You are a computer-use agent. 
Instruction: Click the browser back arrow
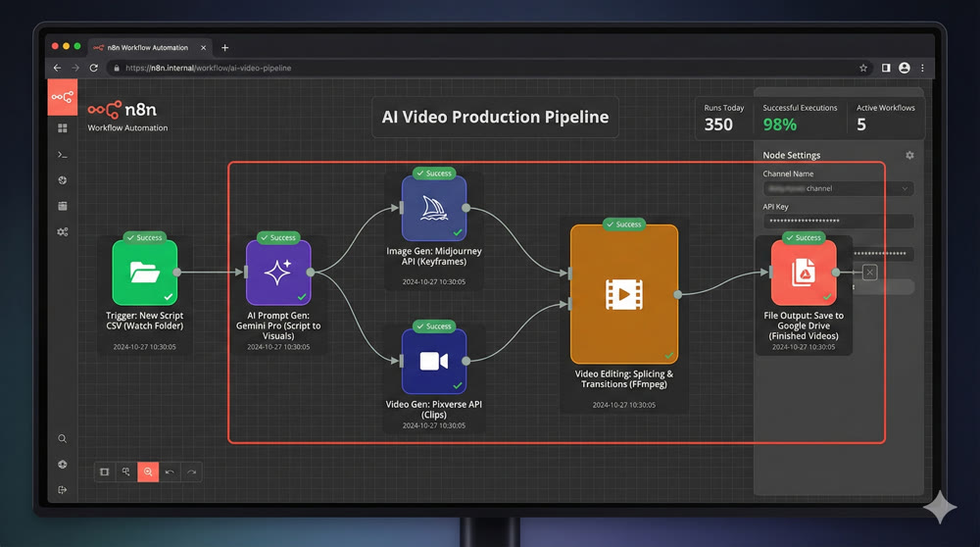point(58,68)
